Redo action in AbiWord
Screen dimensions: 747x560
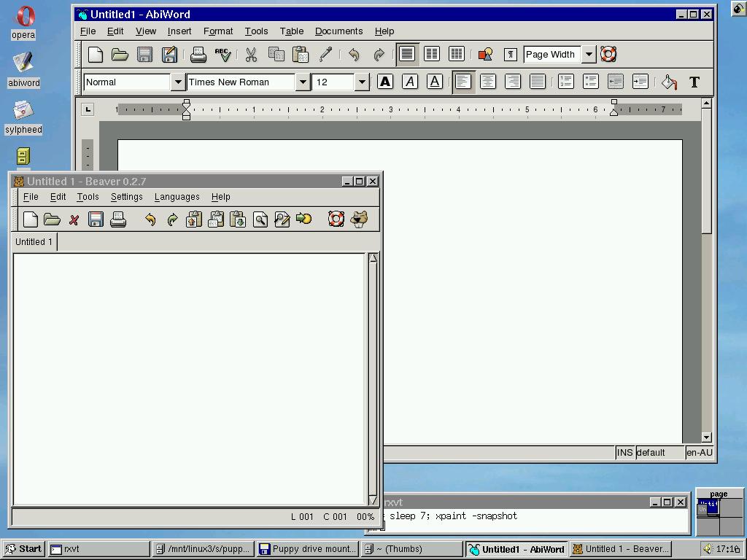tap(379, 54)
